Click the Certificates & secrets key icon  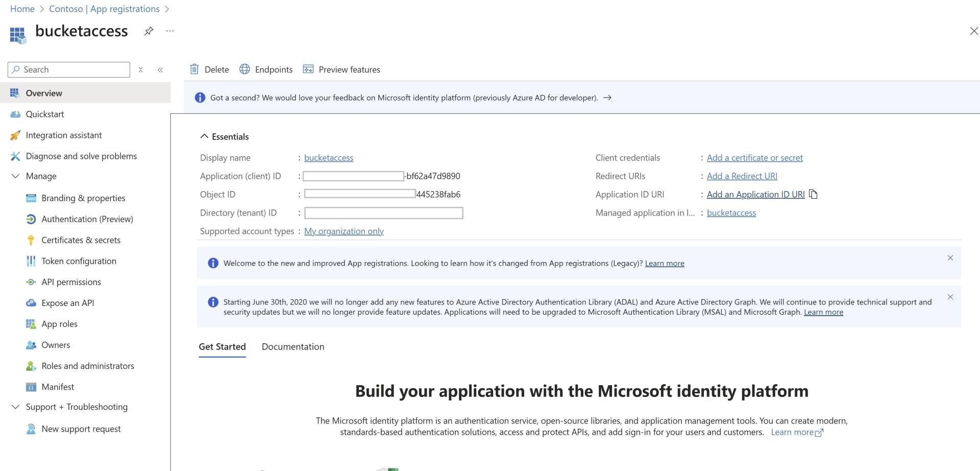31,240
